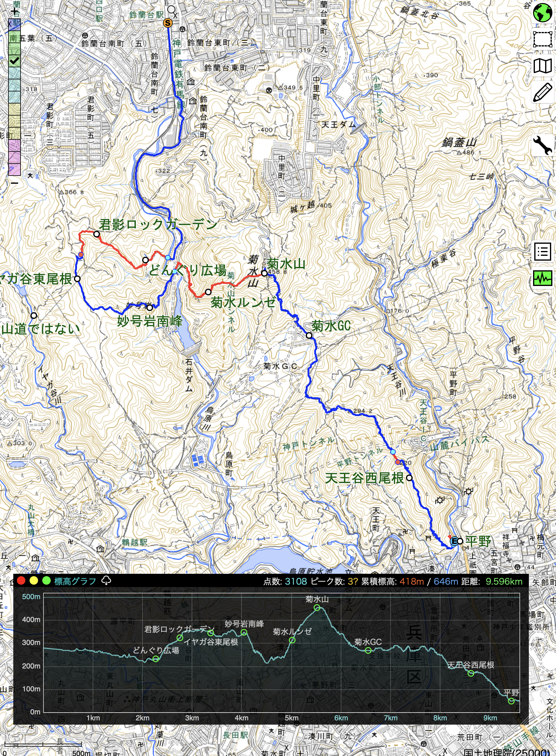Click the blue E end marker at 平野
Image resolution: width=556 pixels, height=756 pixels.
(x=454, y=541)
